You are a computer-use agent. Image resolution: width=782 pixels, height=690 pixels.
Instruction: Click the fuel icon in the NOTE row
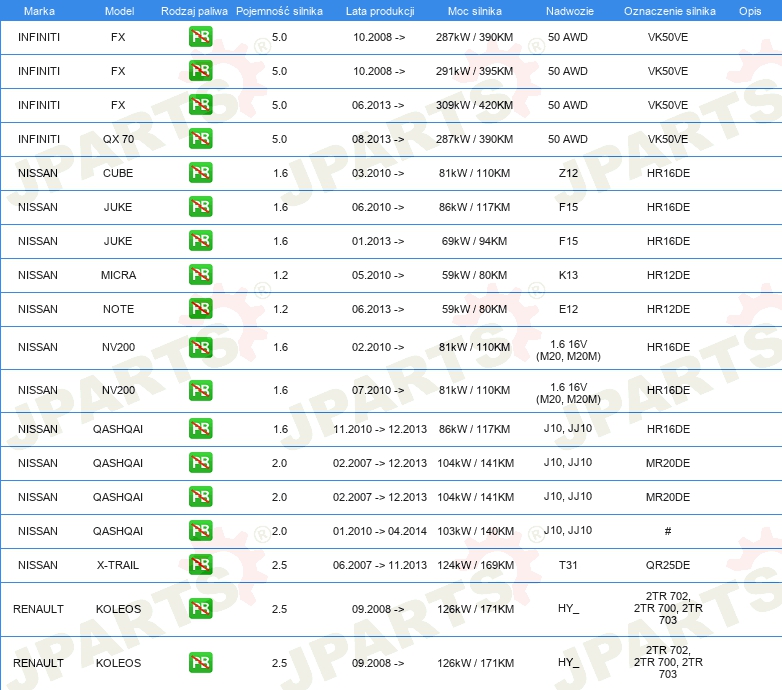point(200,308)
